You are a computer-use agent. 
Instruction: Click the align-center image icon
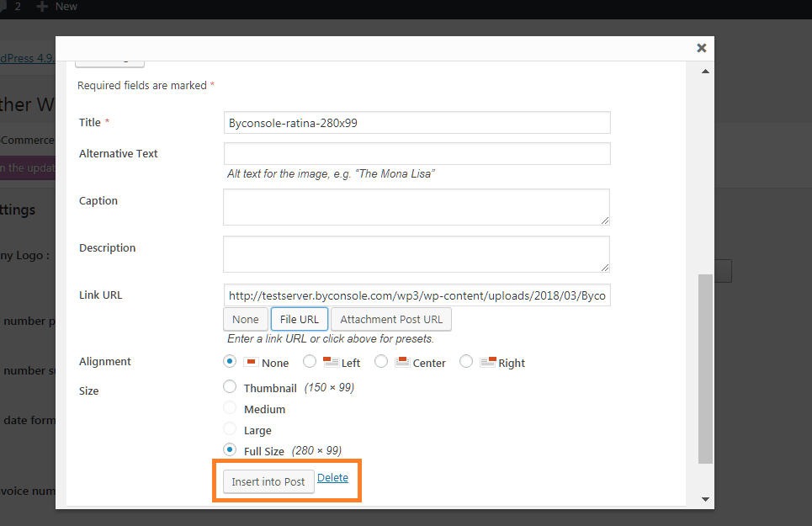coord(402,362)
